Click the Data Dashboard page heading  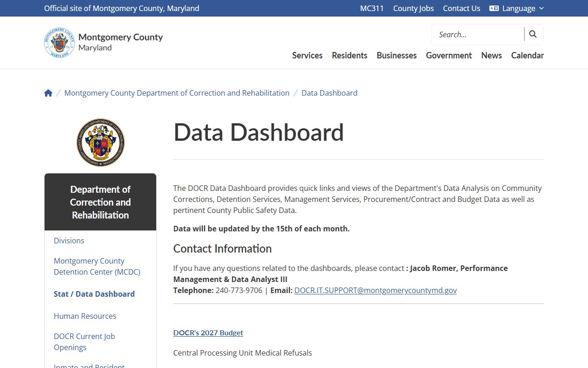[259, 132]
